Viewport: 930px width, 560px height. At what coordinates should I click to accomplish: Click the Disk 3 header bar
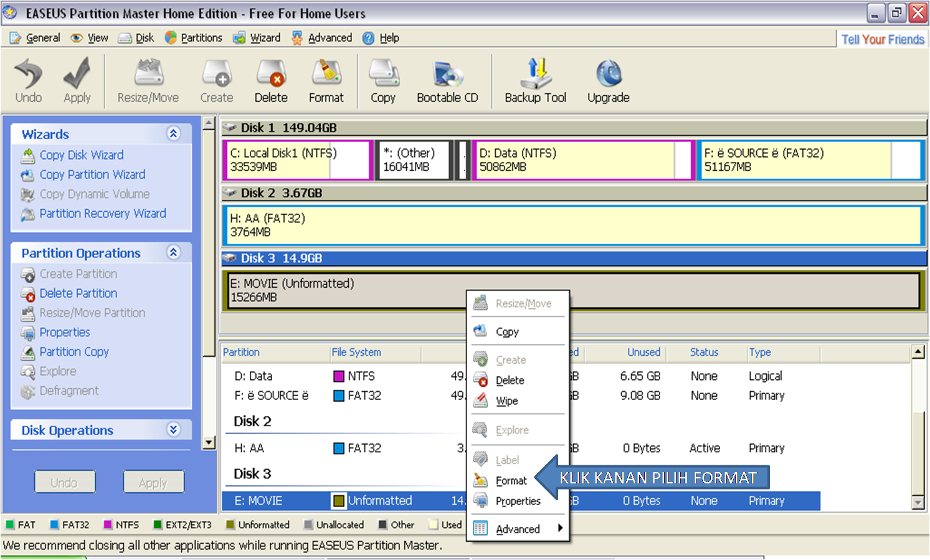574,259
